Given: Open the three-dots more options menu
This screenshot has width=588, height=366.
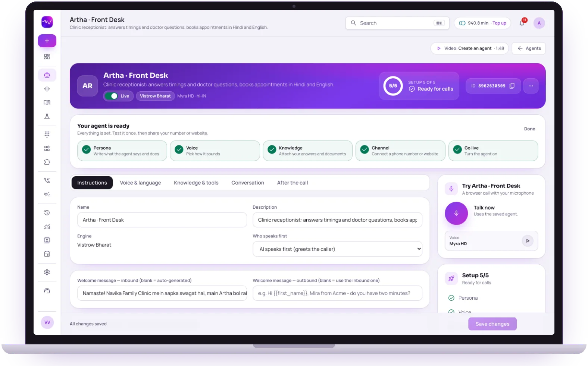Looking at the screenshot, I should pyautogui.click(x=531, y=86).
